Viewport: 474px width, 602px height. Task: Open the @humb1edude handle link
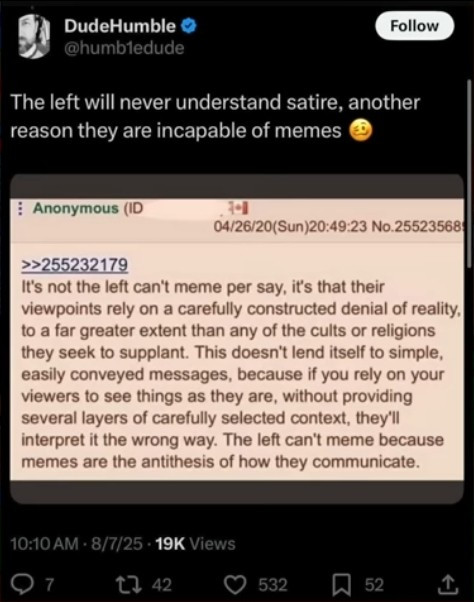[x=124, y=48]
